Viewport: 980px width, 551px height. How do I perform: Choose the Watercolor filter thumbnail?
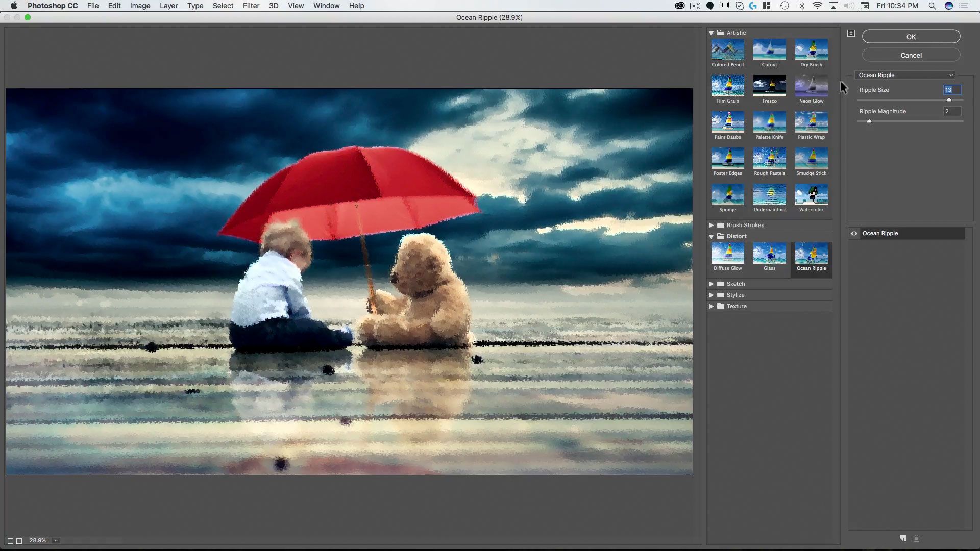811,195
